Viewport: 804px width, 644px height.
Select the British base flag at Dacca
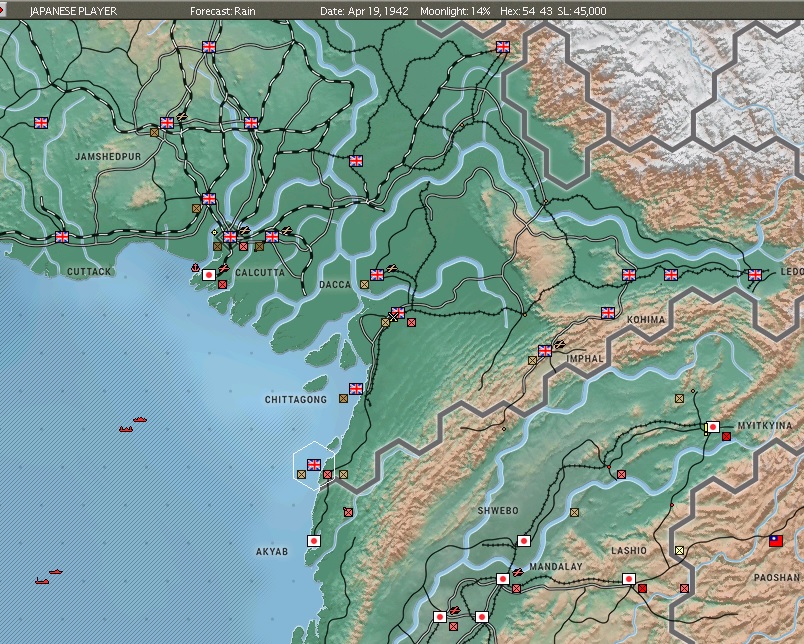coord(377,275)
